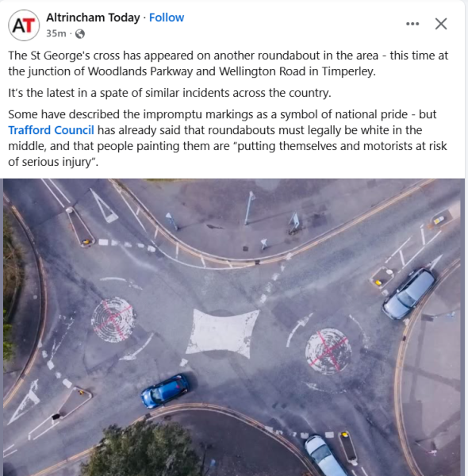The height and width of the screenshot is (476, 468).
Task: Open the Trafford Council link
Action: coord(51,130)
